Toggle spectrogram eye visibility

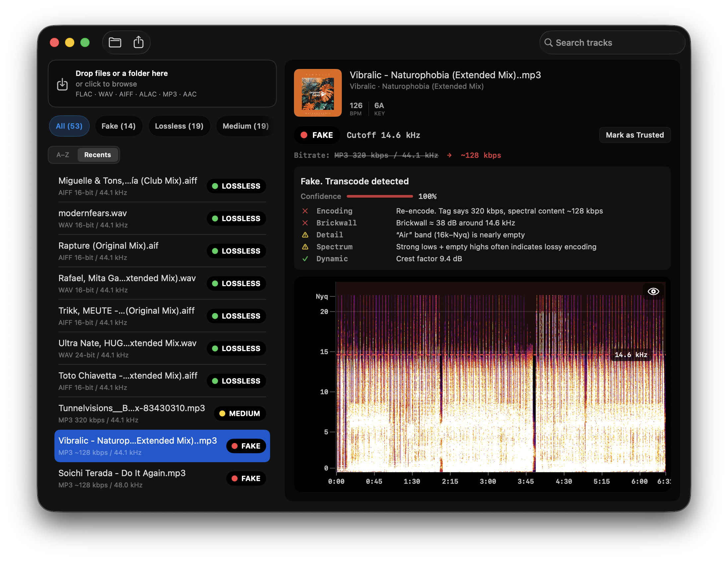pos(653,291)
